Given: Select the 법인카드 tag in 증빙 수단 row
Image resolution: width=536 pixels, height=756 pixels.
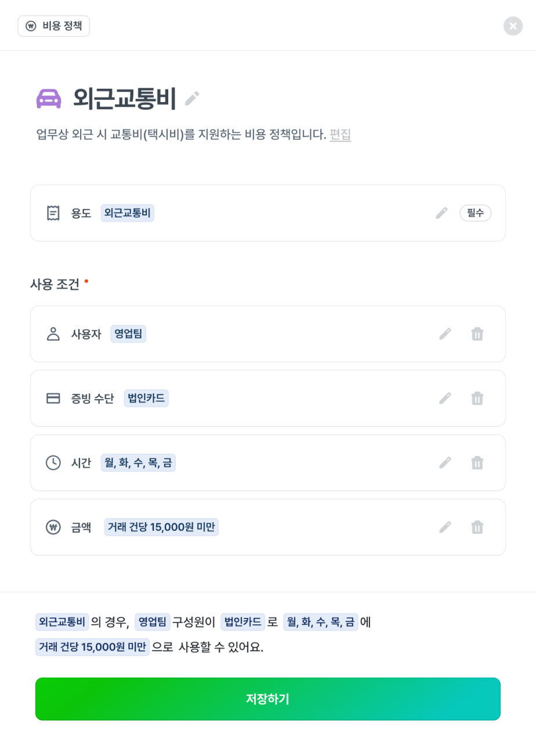Looking at the screenshot, I should 146,398.
